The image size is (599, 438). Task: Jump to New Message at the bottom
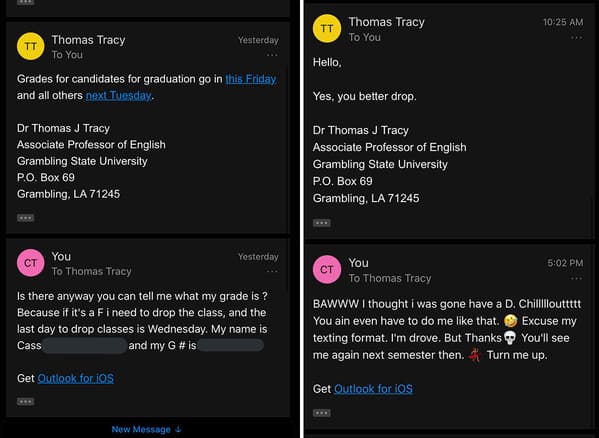tap(147, 429)
